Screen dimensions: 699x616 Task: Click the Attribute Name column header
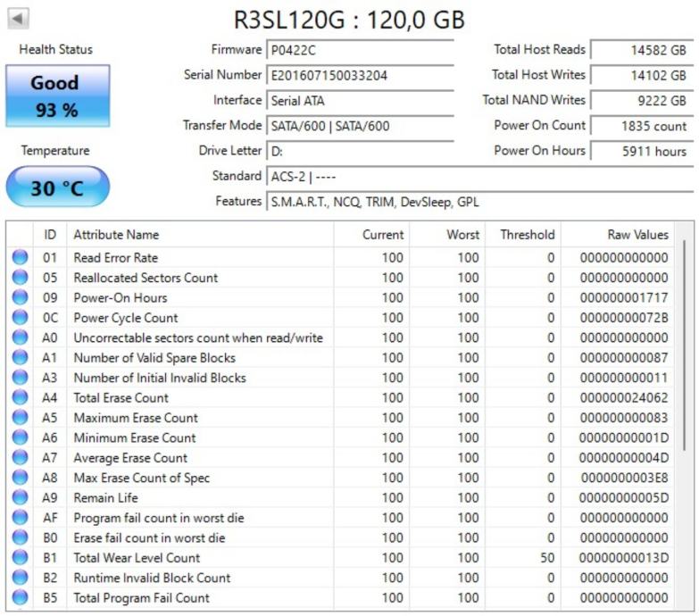tap(200, 235)
